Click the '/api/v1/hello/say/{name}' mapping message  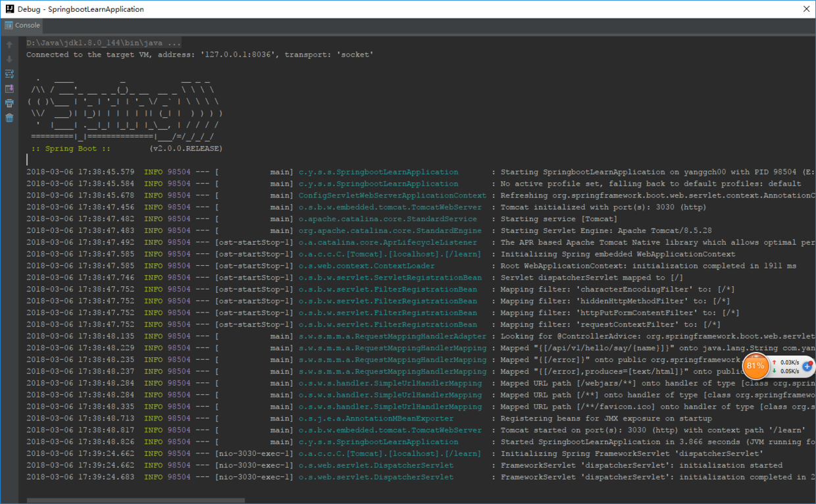(x=658, y=348)
